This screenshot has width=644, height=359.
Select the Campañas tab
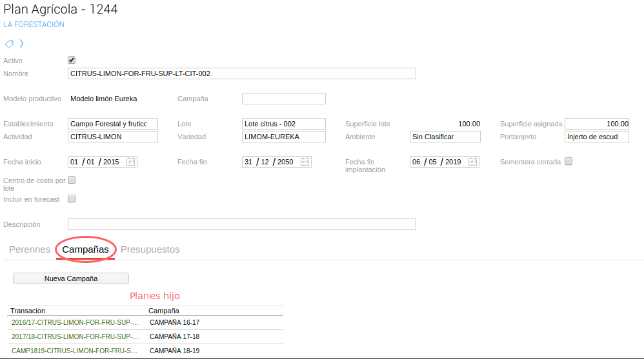point(85,249)
